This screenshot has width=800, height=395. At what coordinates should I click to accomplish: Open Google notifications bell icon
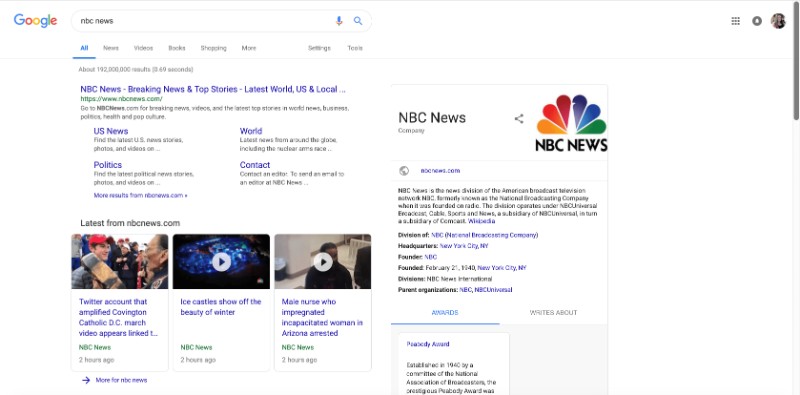click(757, 21)
